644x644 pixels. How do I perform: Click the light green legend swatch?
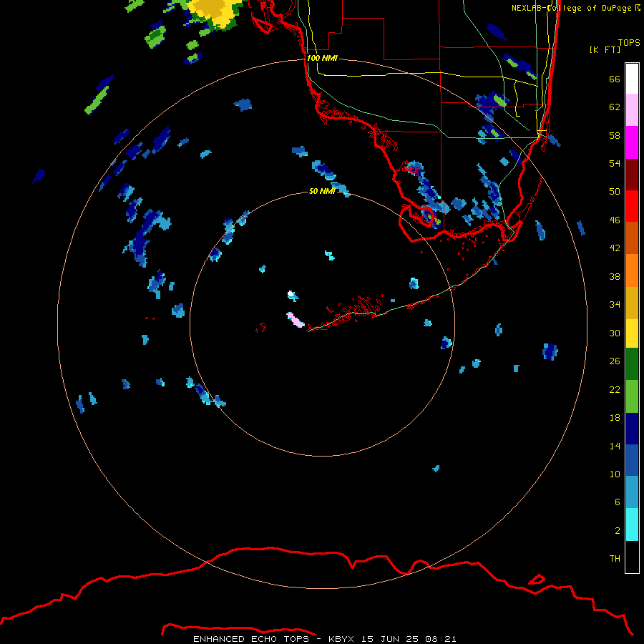(632, 396)
